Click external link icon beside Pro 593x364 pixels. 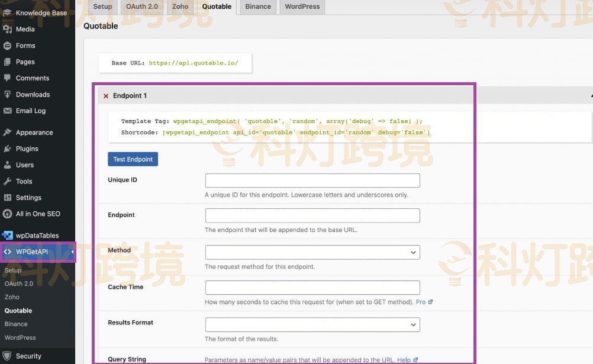[430, 302]
